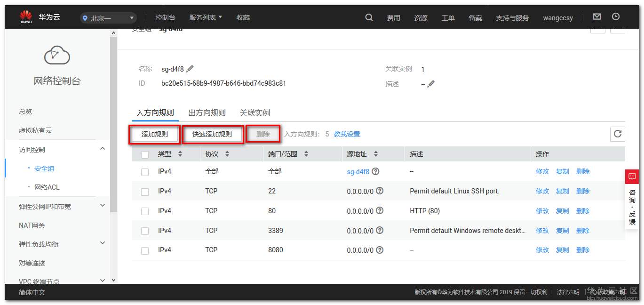Screen dimensions: 644x305
Task: Check the port 3389 rule checkbox
Action: point(145,231)
